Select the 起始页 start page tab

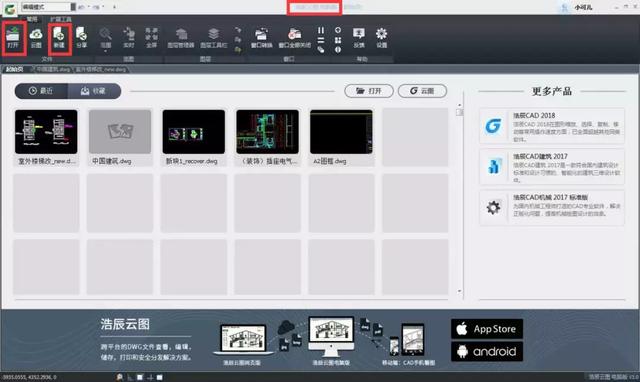(x=15, y=69)
